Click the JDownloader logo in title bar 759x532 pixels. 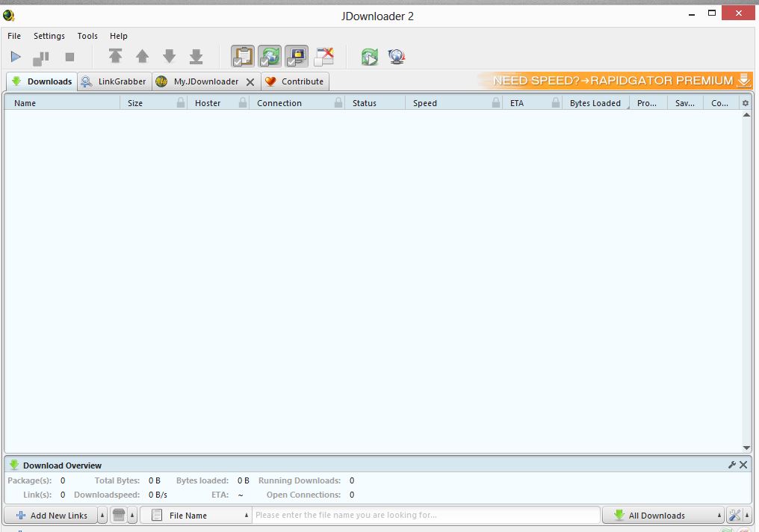pyautogui.click(x=9, y=16)
